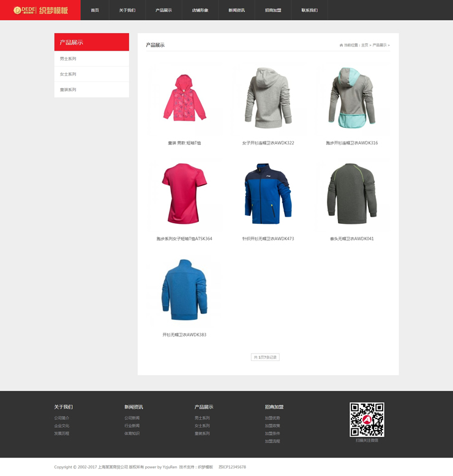Open the 首页 navigation item
This screenshot has height=476, width=453.
[95, 10]
